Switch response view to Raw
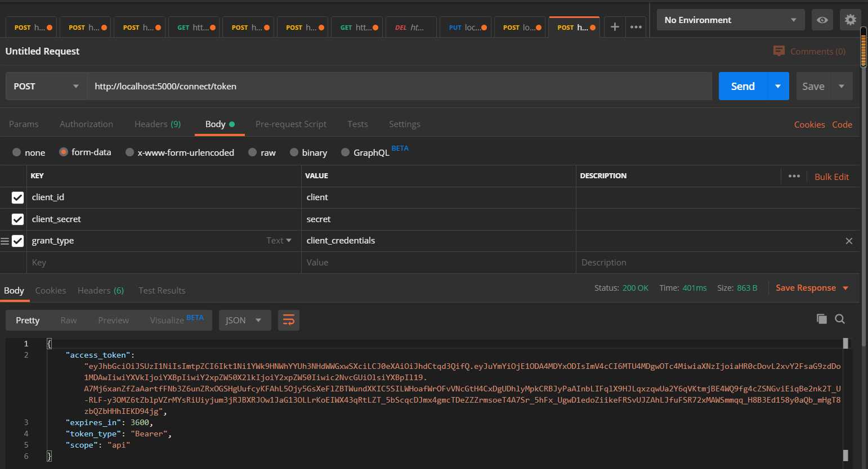The height and width of the screenshot is (469, 868). point(69,320)
